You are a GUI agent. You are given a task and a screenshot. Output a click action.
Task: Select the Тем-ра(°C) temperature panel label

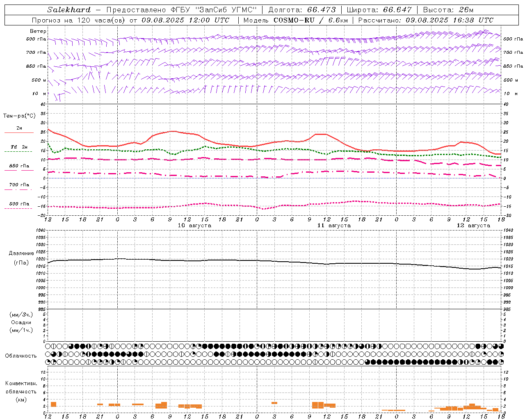point(19,116)
